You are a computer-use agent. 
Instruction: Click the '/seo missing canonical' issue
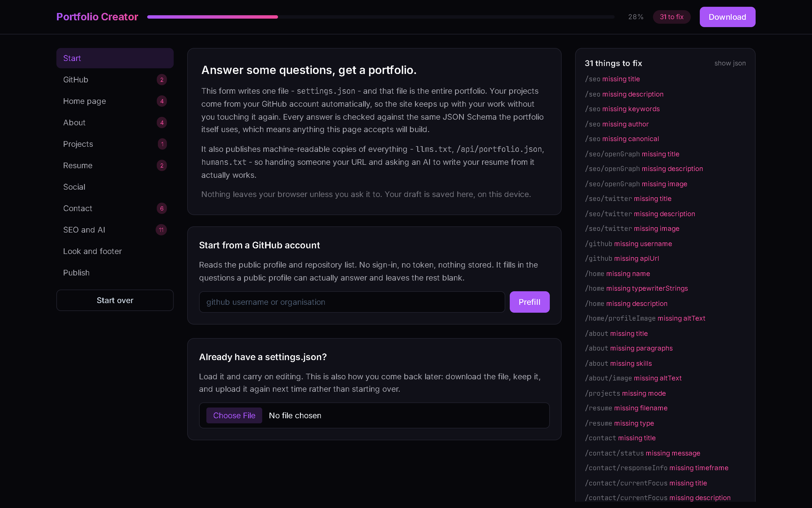(622, 139)
